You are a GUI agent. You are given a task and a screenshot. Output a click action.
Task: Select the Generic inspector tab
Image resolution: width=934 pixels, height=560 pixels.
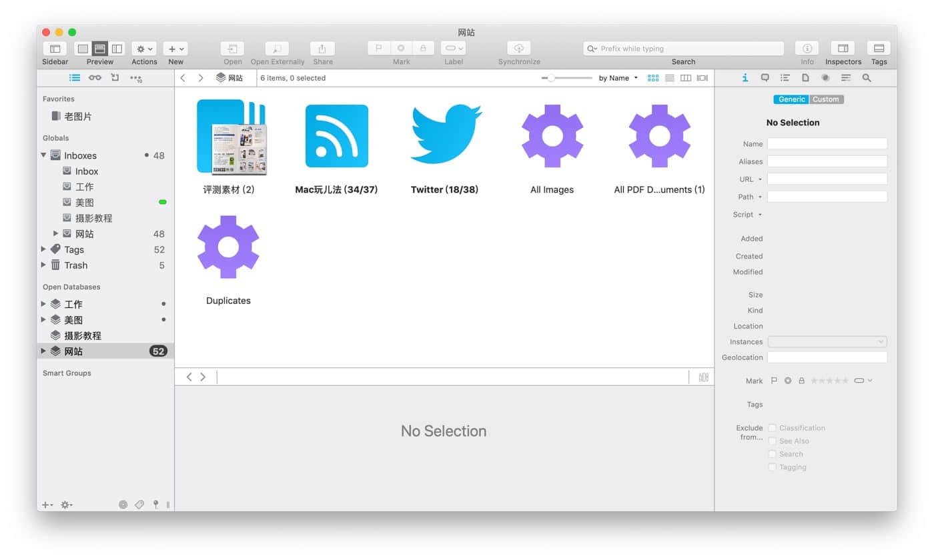(791, 99)
